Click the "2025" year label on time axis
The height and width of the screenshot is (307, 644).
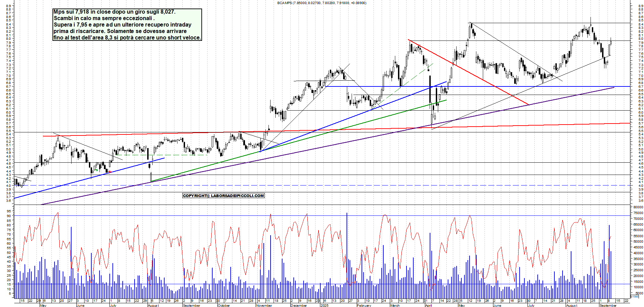coord(324,305)
